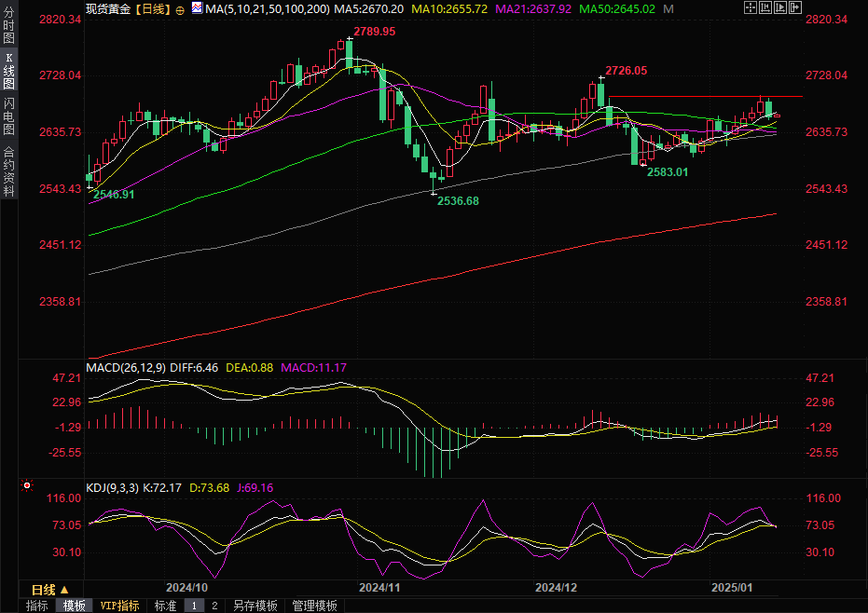Screen dimensions: 868x613
Task: Expand the 日线 period selector arrow
Action: pyautogui.click(x=63, y=590)
